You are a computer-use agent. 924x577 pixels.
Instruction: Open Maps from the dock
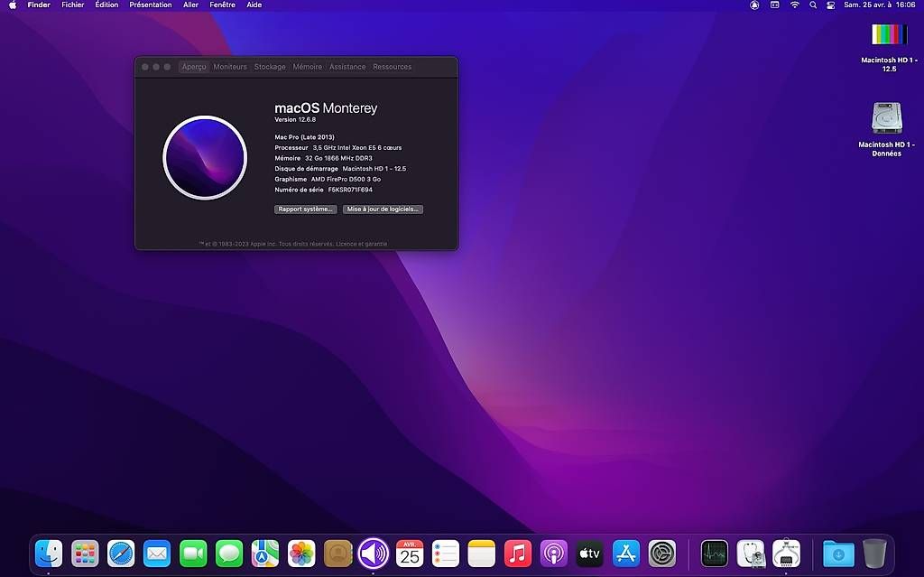click(x=265, y=554)
